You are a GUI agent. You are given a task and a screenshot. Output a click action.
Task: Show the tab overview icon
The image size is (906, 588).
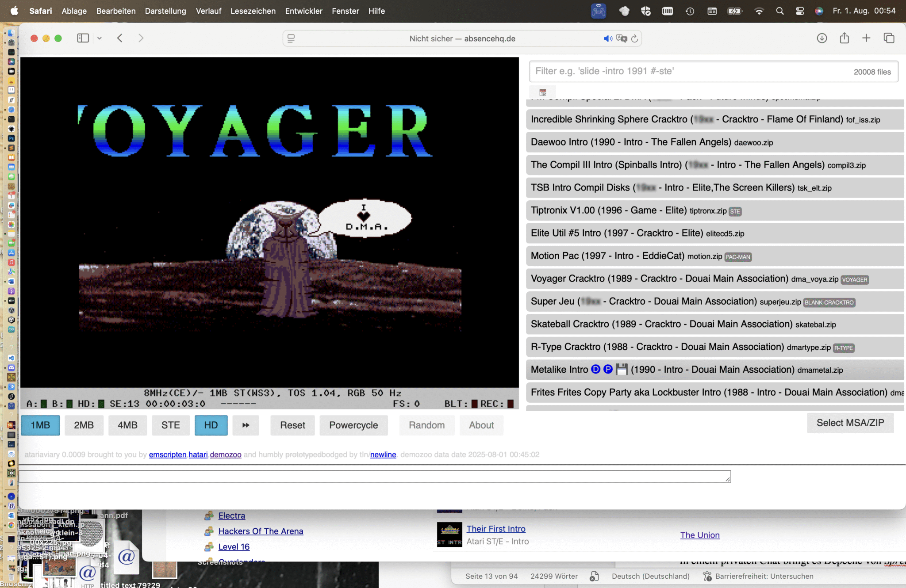pos(889,38)
